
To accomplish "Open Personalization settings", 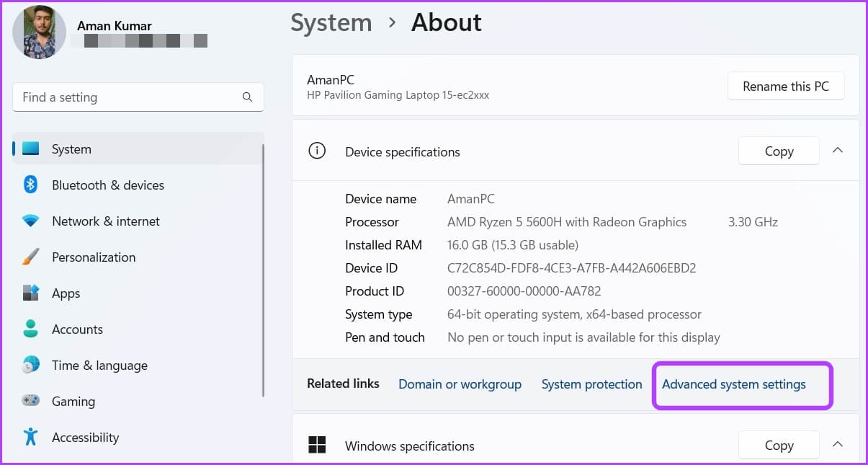I will [x=138, y=257].
